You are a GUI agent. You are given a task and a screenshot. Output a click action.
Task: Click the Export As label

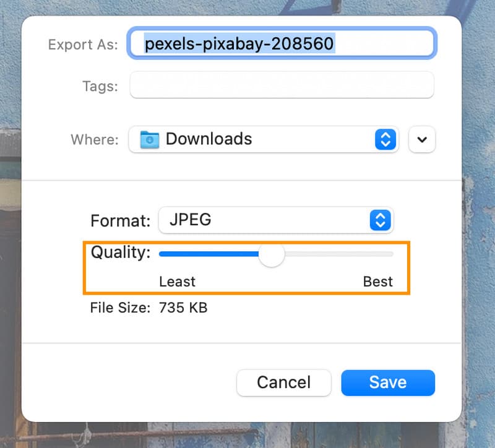click(83, 45)
